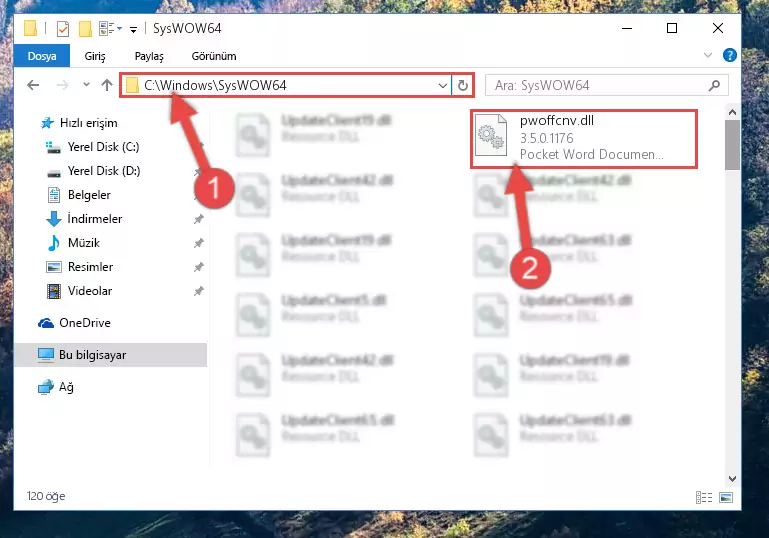Screen dimensions: 769x538
Task: Switch to details view in status bar
Action: tap(704, 497)
